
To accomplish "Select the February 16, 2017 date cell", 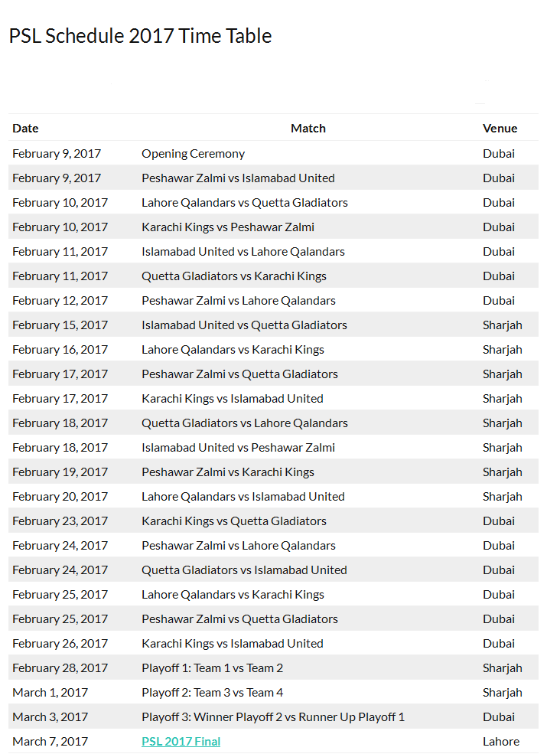I will coord(60,349).
